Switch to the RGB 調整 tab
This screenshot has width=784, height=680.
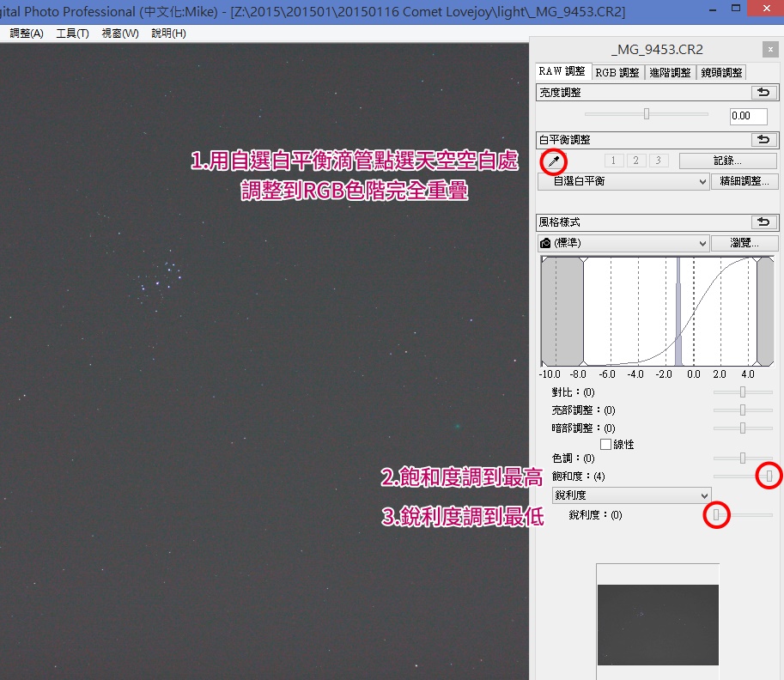pyautogui.click(x=617, y=73)
